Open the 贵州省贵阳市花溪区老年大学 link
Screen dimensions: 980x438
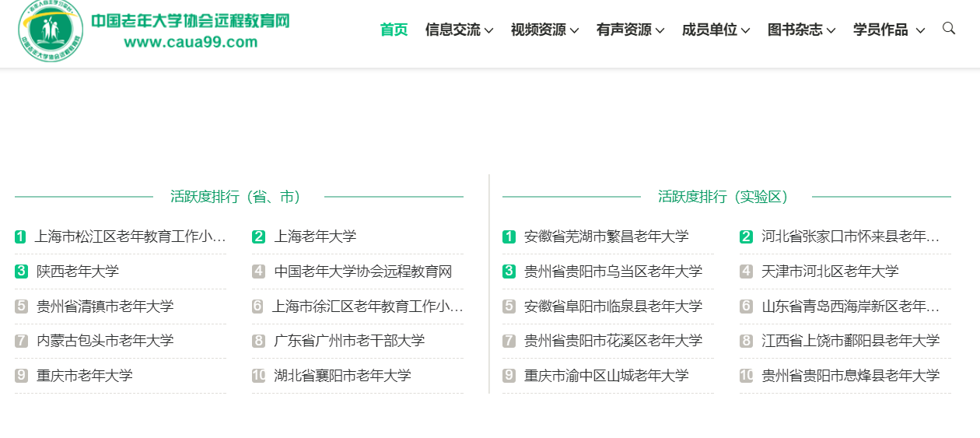point(614,341)
